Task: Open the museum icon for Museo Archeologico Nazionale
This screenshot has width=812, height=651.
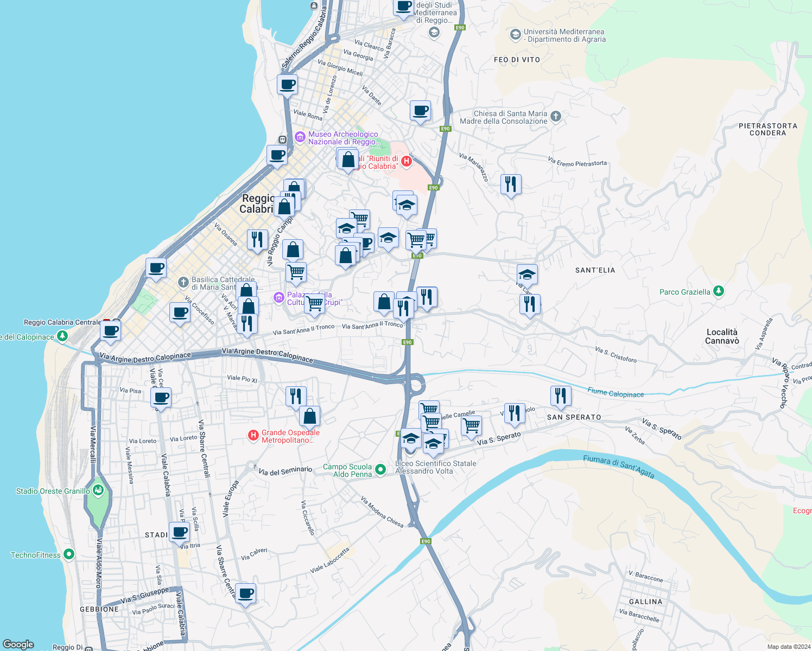Action: 299,138
